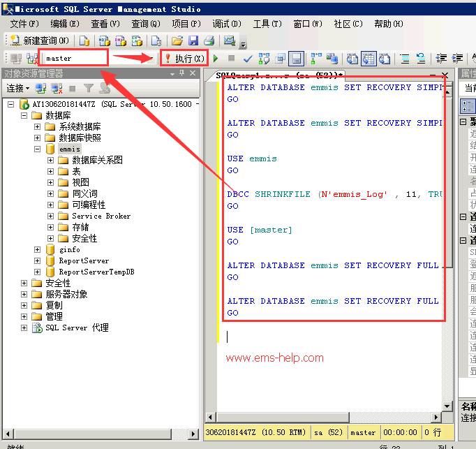The width and height of the screenshot is (476, 449).
Task: Collapse the emmis database node
Action: click(x=37, y=149)
